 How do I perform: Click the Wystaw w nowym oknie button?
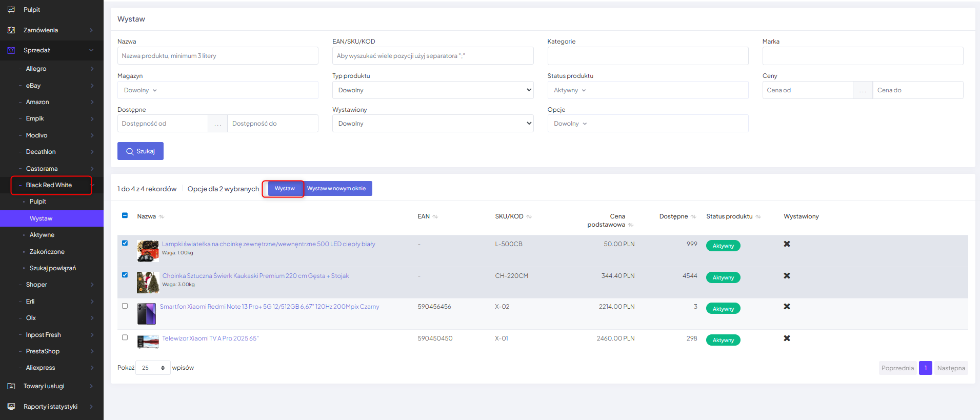tap(336, 189)
